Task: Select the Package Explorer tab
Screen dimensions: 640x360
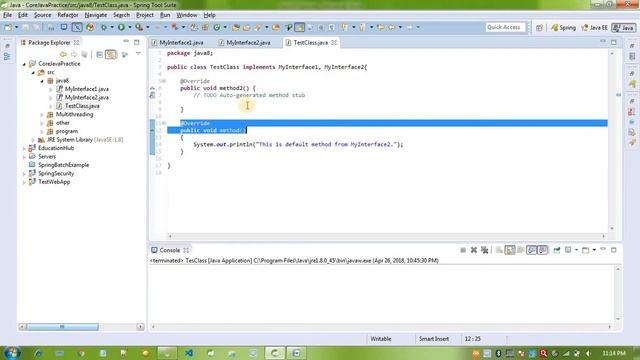Action: (49, 42)
